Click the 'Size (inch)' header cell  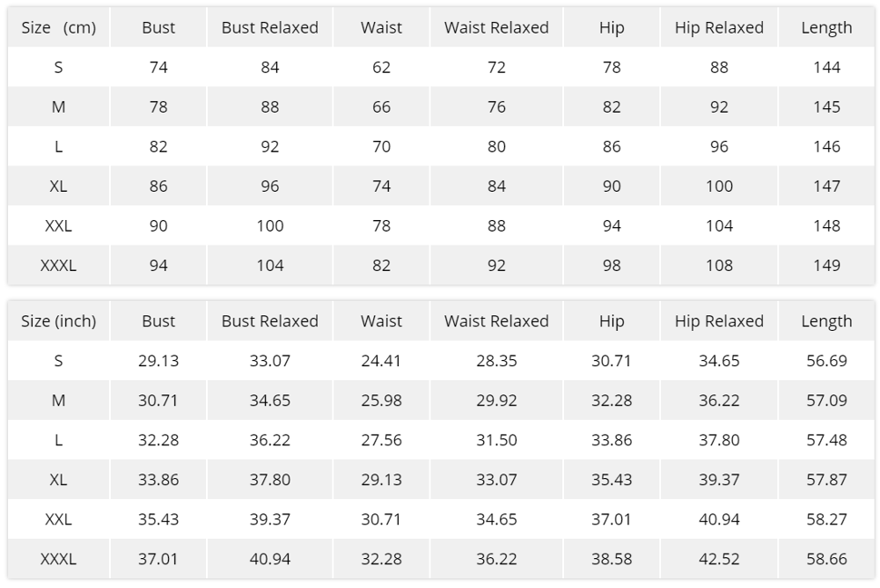pos(58,321)
